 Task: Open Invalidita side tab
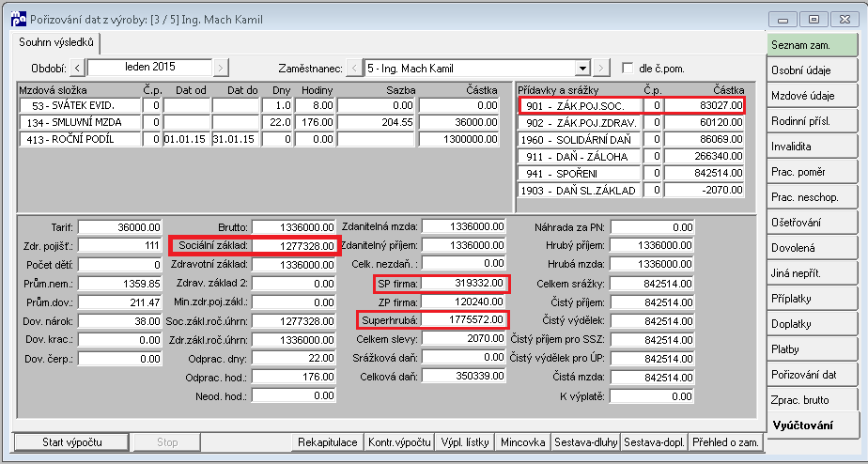point(812,147)
